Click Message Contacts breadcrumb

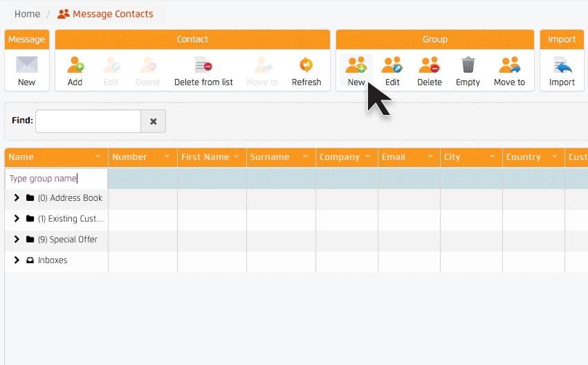tap(113, 14)
